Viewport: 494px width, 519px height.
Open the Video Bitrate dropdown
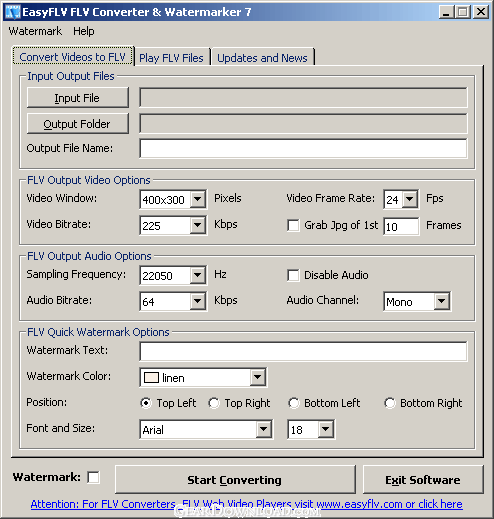click(x=198, y=226)
